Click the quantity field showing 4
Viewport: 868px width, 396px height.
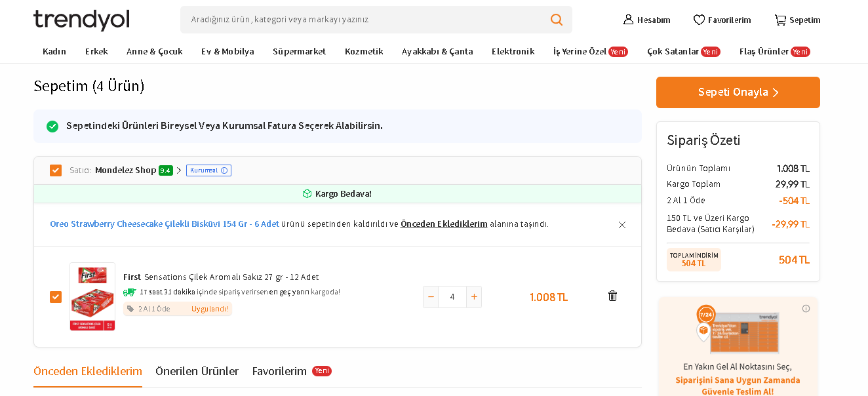452,297
